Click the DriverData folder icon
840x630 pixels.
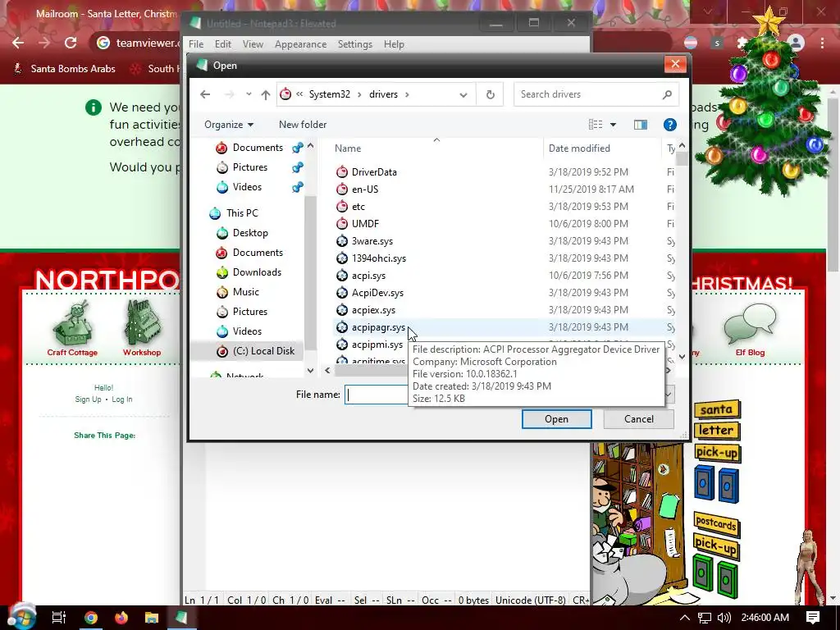342,172
